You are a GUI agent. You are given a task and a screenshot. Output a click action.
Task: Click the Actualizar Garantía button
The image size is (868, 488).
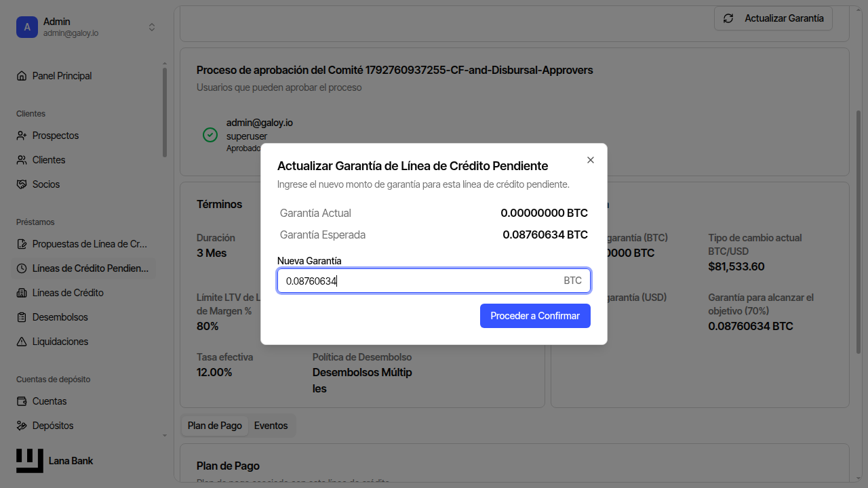[x=773, y=18]
